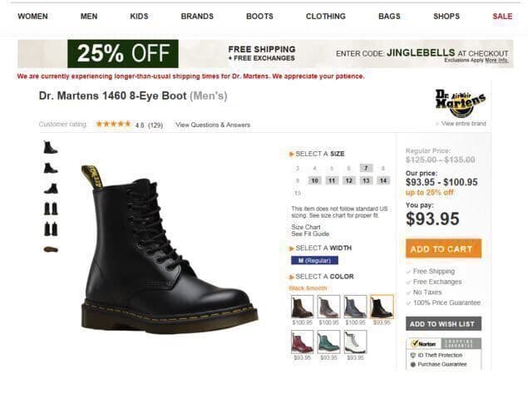
Task: Choose size 7
Action: point(366,168)
